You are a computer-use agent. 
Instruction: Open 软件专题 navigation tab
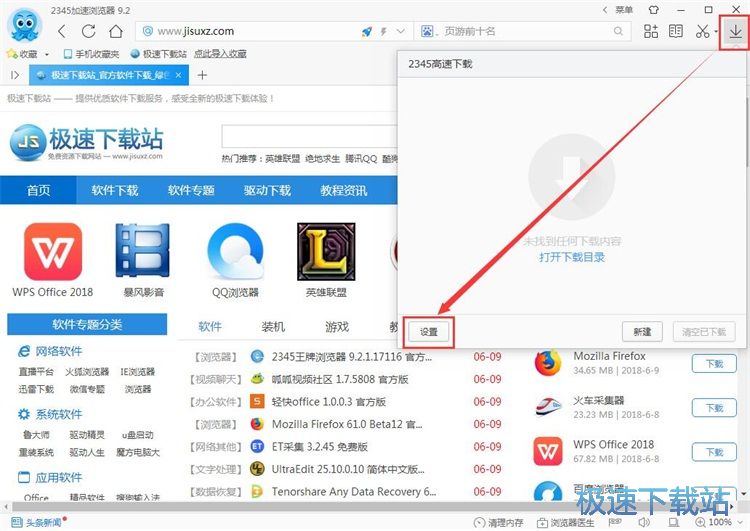pyautogui.click(x=191, y=190)
